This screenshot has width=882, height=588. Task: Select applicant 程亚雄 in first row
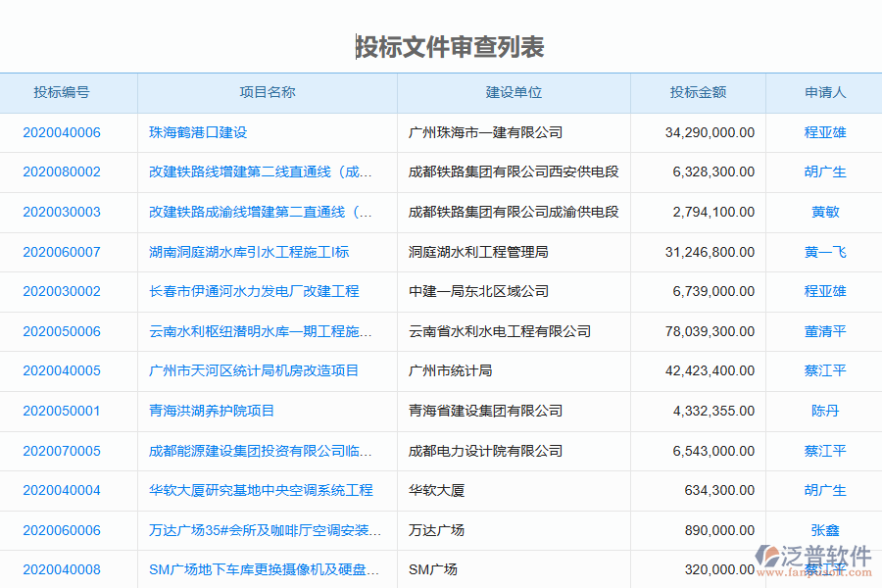(x=824, y=132)
